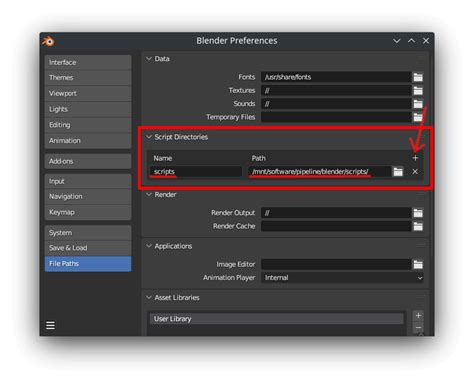Click the Textures path field

[336, 91]
